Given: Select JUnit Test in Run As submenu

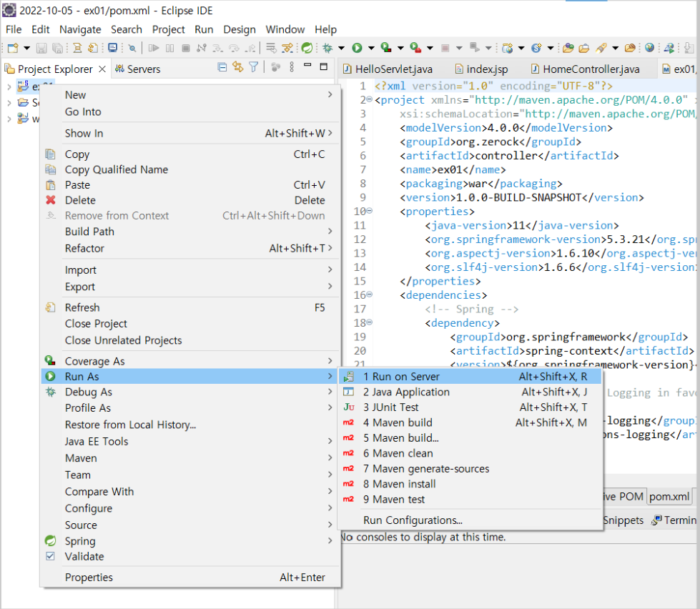Looking at the screenshot, I should pyautogui.click(x=470, y=407).
